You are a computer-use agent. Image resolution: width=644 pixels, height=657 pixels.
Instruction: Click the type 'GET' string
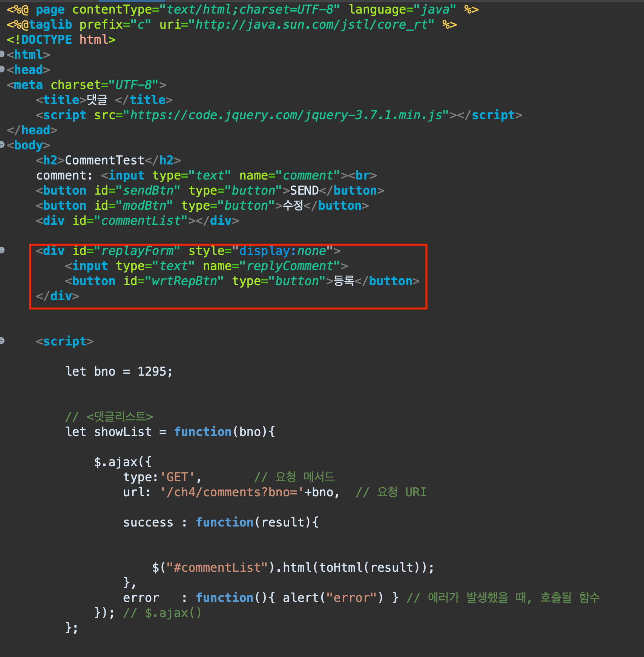178,477
